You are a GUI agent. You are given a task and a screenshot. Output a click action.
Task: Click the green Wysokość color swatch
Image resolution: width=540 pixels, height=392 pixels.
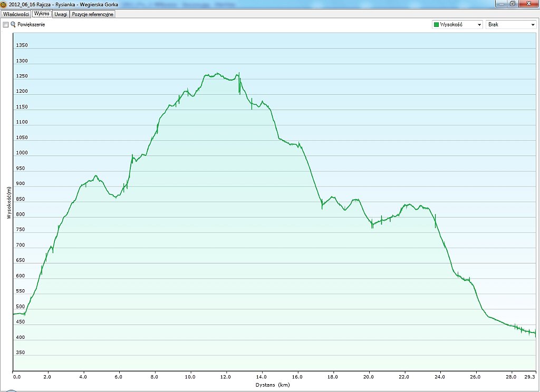pyautogui.click(x=436, y=25)
